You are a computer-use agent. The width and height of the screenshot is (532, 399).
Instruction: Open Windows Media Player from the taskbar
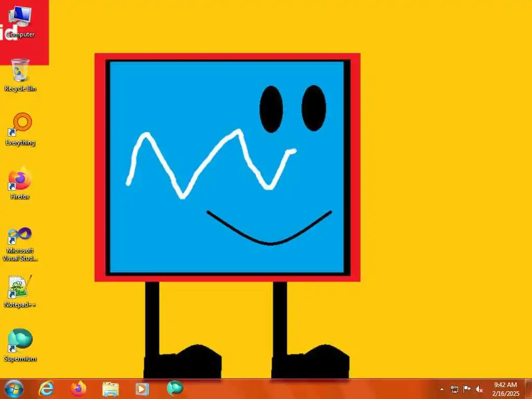142,389
